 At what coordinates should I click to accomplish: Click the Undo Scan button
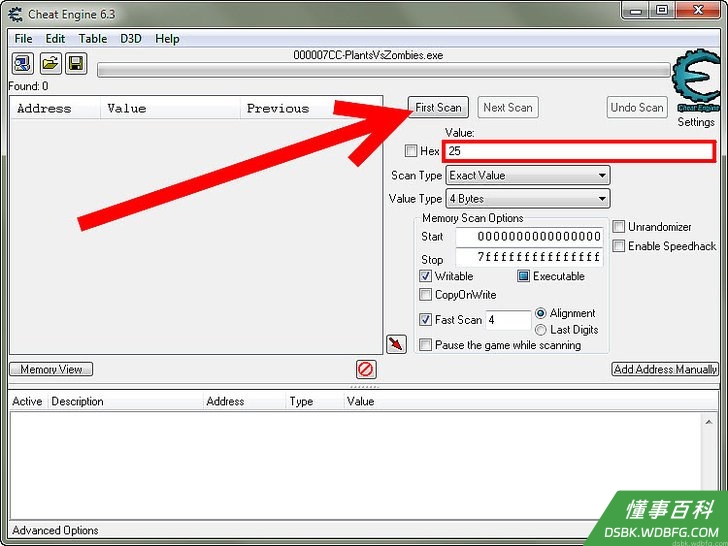coord(637,107)
